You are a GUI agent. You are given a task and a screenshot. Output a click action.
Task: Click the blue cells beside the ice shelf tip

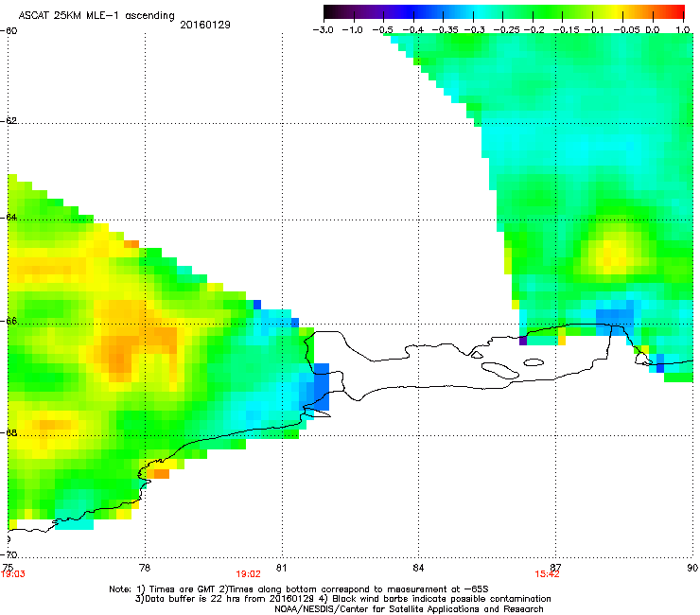click(x=321, y=387)
